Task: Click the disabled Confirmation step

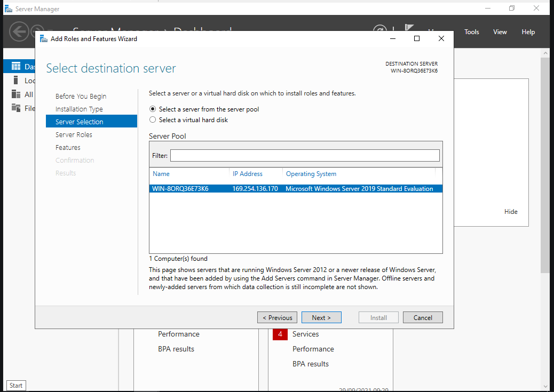Action: (75, 160)
